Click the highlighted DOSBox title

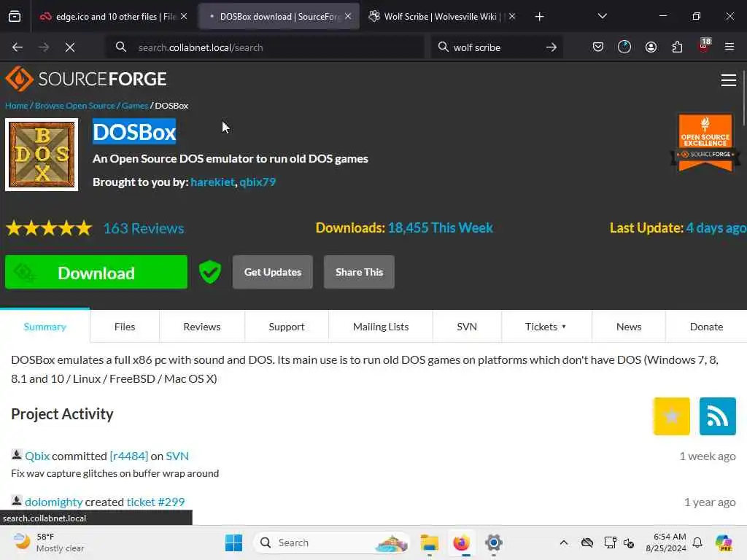pyautogui.click(x=134, y=132)
